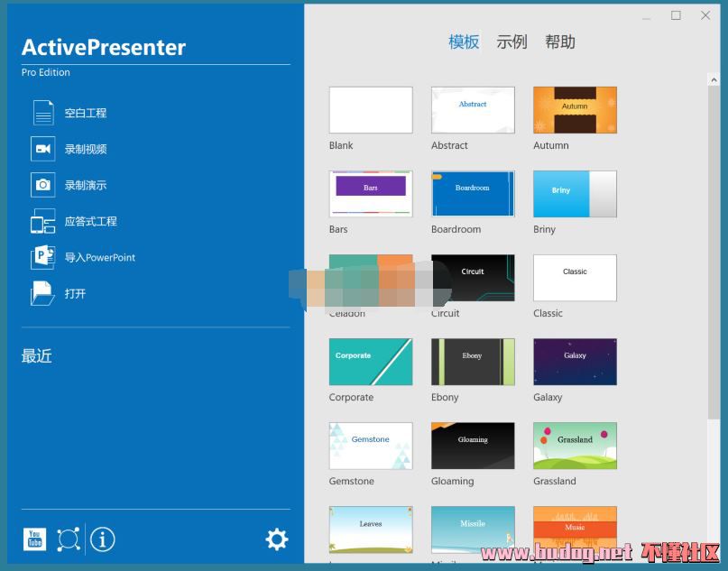Image resolution: width=728 pixels, height=571 pixels.
Task: Pick the Gloaming template thumbnail
Action: [473, 446]
